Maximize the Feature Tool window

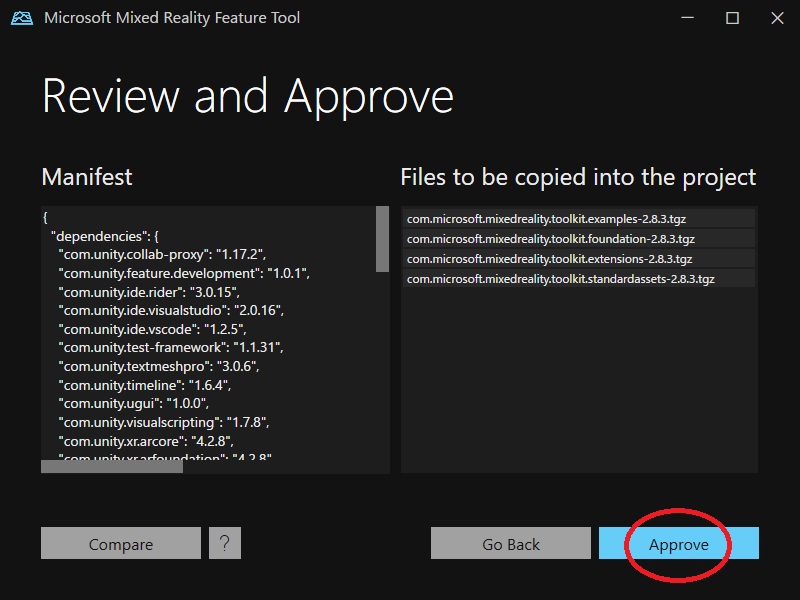pyautogui.click(x=732, y=18)
